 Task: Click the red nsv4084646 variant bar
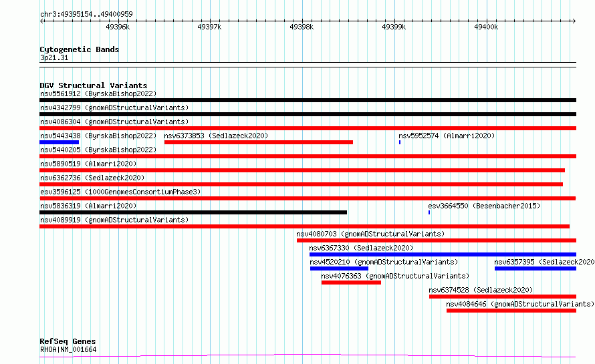tap(511, 311)
